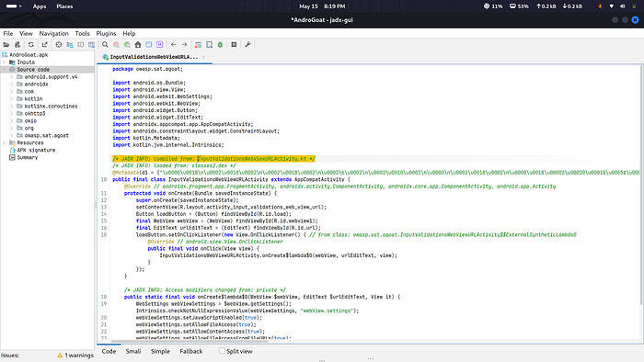Image resolution: width=644 pixels, height=362 pixels.
Task: Open the Plugins menu
Action: coord(106,34)
